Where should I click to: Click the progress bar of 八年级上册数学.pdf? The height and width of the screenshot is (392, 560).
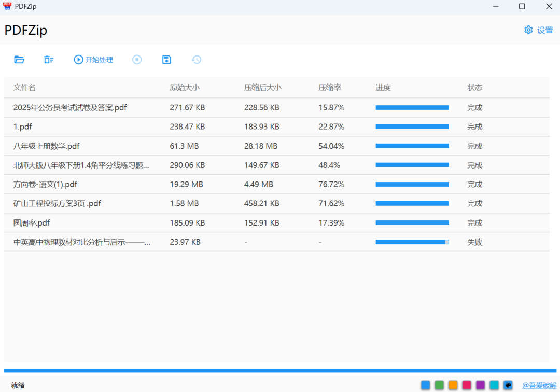point(412,146)
